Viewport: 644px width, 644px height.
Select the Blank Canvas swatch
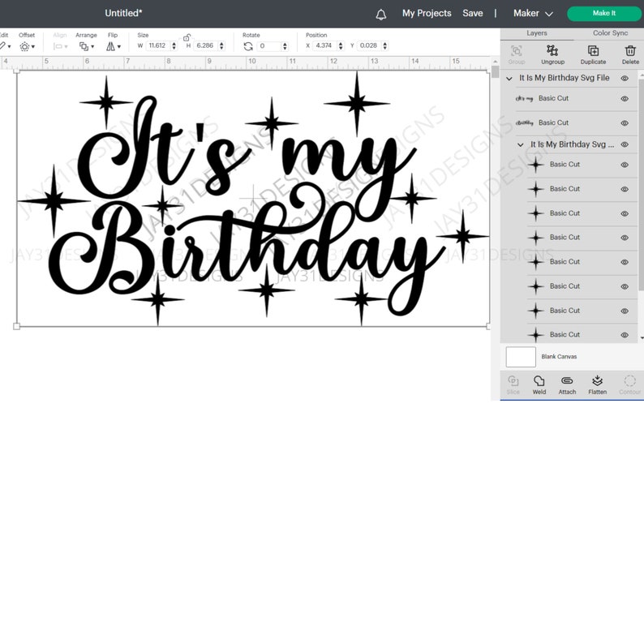pyautogui.click(x=521, y=357)
